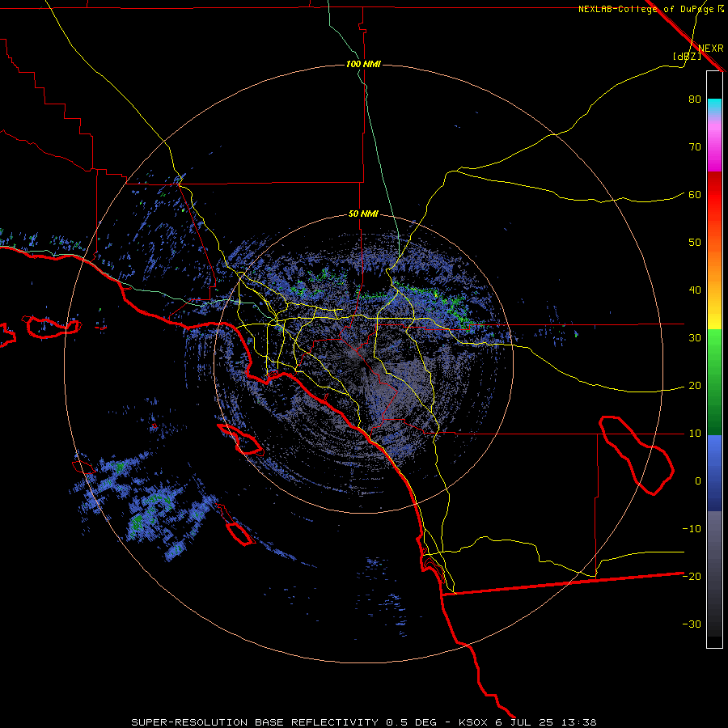Screen dimensions: 728x728
Task: Click the -10 value on the dBZ scale
Action: pos(692,529)
